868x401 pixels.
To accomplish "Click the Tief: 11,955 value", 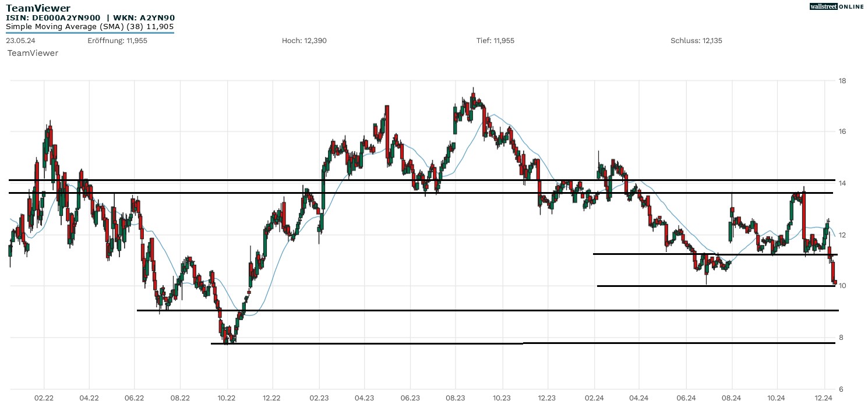I will tap(495, 41).
